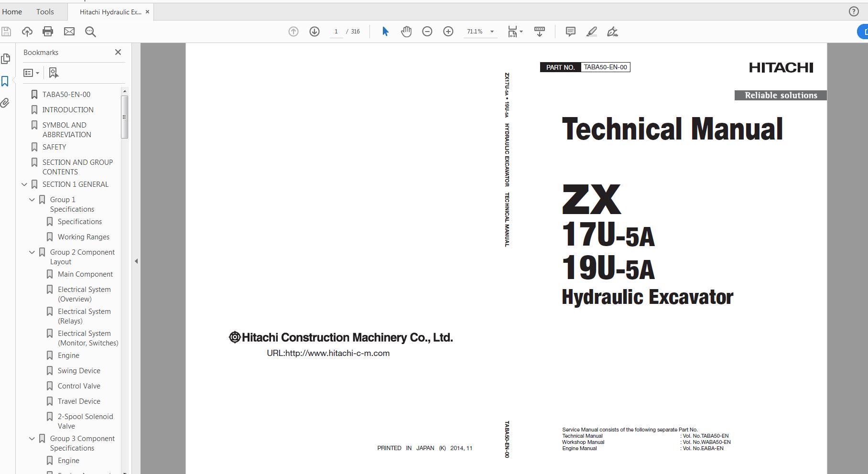Send file by email envelope icon

coord(69,32)
